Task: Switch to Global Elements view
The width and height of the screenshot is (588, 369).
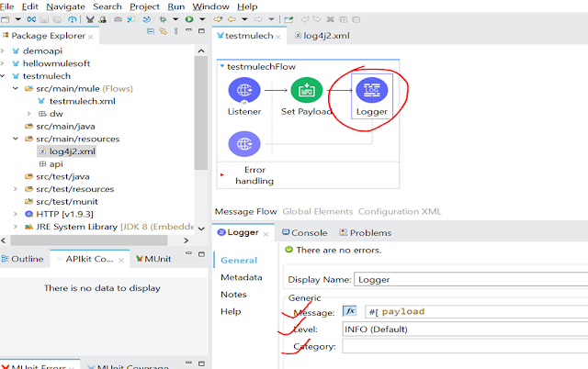Action: (x=318, y=212)
